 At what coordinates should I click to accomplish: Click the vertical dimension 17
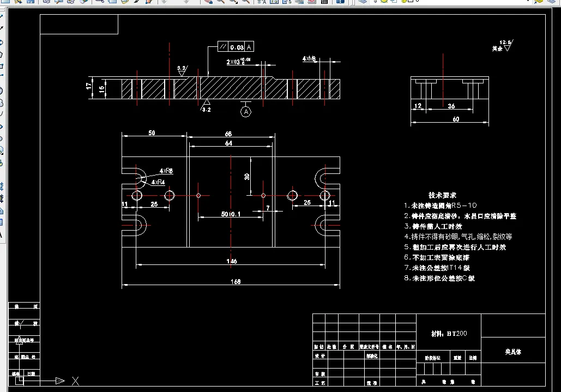tap(89, 86)
